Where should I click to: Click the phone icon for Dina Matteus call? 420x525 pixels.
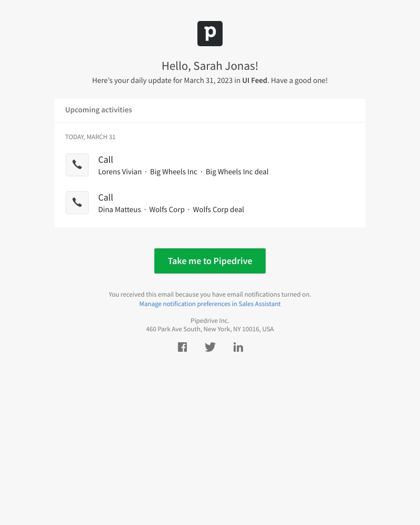[x=77, y=203]
